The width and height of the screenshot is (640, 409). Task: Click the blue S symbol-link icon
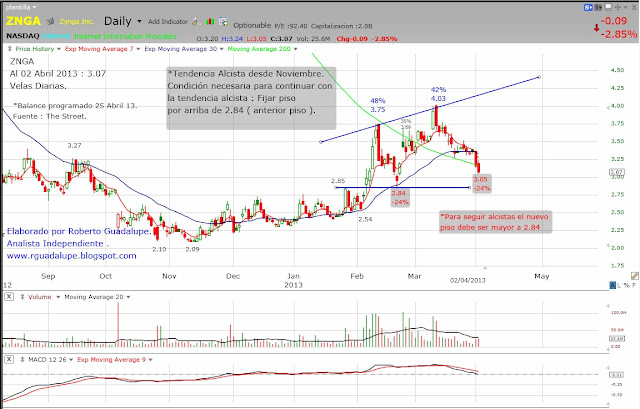point(588,7)
